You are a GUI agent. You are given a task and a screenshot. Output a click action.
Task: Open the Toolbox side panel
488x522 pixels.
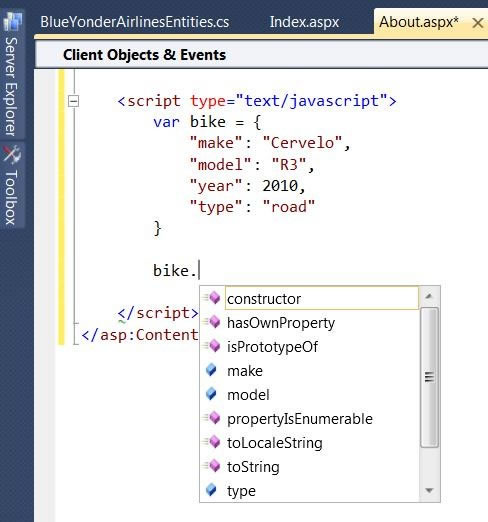pyautogui.click(x=12, y=185)
